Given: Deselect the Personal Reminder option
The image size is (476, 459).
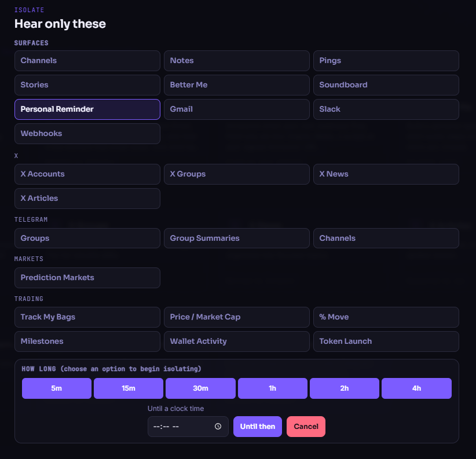Looking at the screenshot, I should 87,109.
